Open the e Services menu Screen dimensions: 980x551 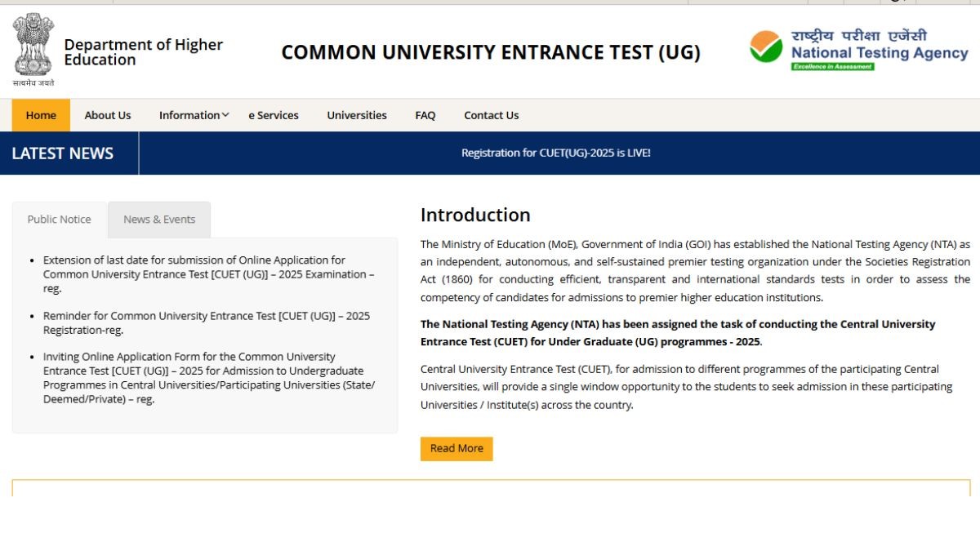[x=274, y=115]
